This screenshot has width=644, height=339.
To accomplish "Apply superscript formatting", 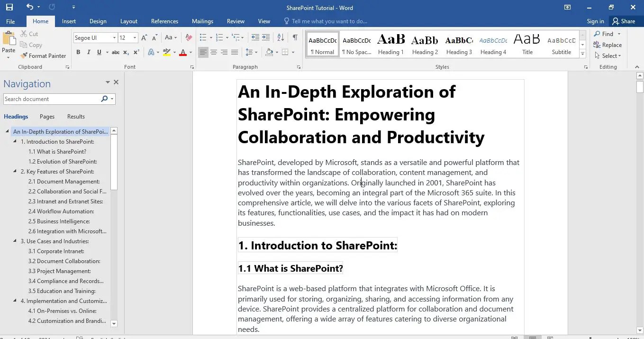I will pos(136,52).
